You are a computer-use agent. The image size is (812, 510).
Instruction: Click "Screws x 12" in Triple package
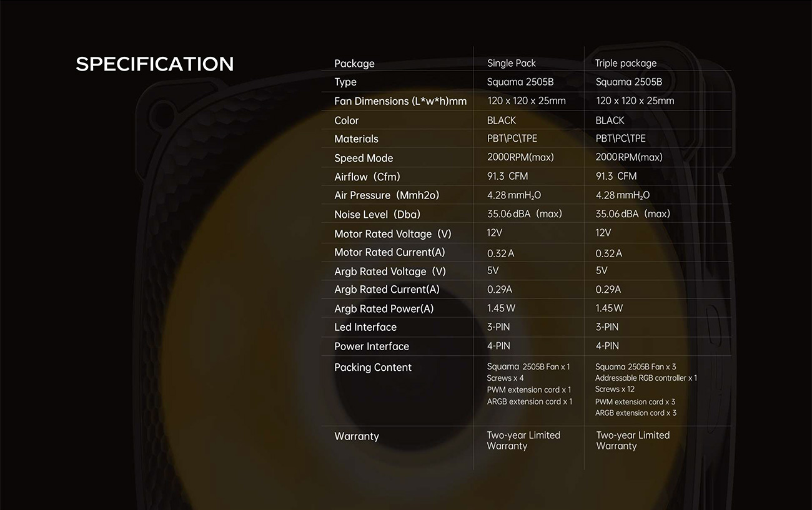(615, 390)
